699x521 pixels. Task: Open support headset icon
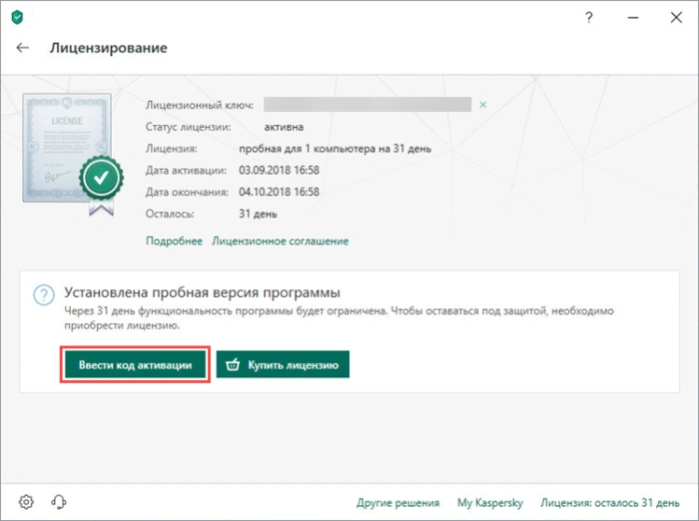[x=58, y=502]
